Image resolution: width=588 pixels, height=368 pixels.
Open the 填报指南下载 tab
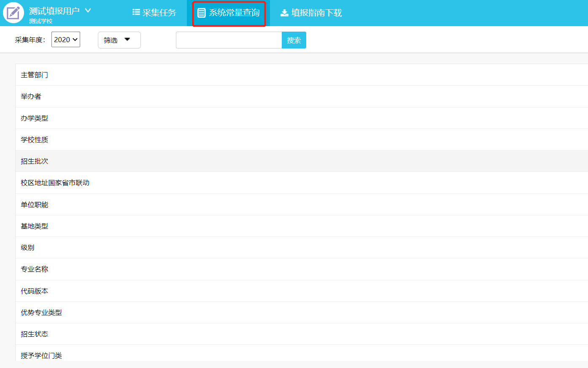pos(311,13)
